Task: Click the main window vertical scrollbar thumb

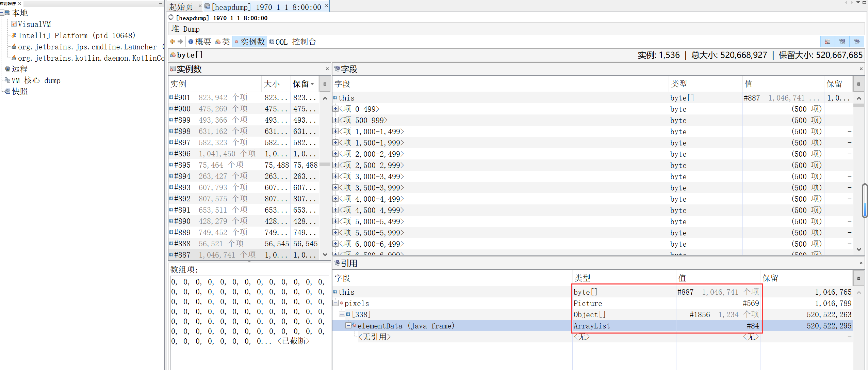Action: point(865,201)
